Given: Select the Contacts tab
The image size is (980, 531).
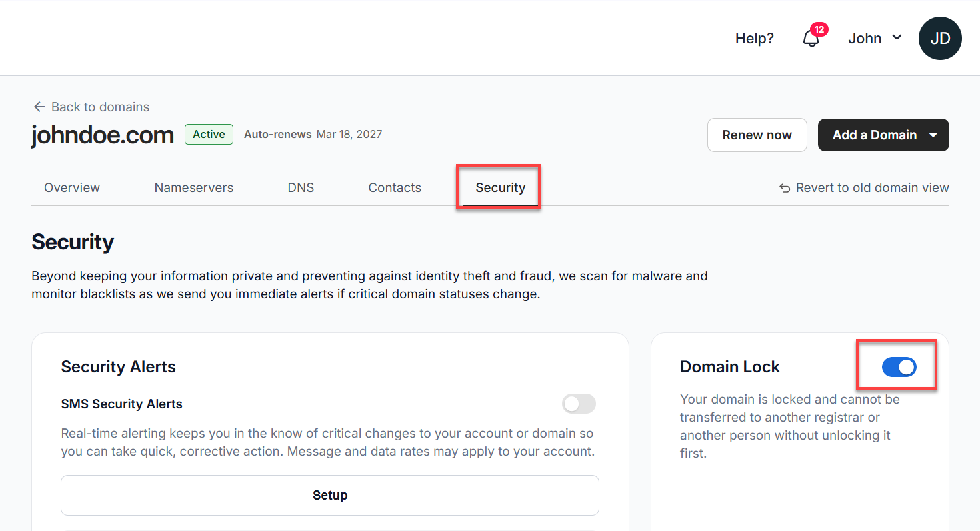Looking at the screenshot, I should tap(395, 188).
